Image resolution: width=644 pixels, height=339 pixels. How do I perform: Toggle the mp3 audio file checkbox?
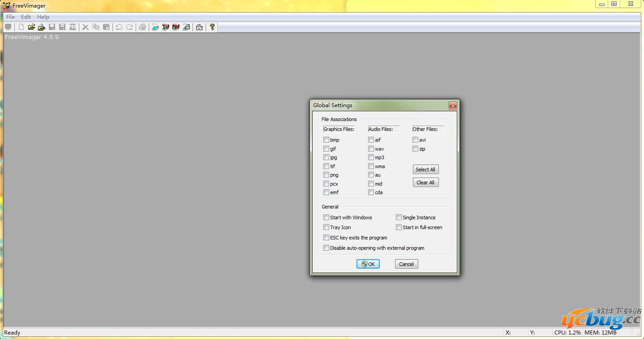tap(371, 157)
